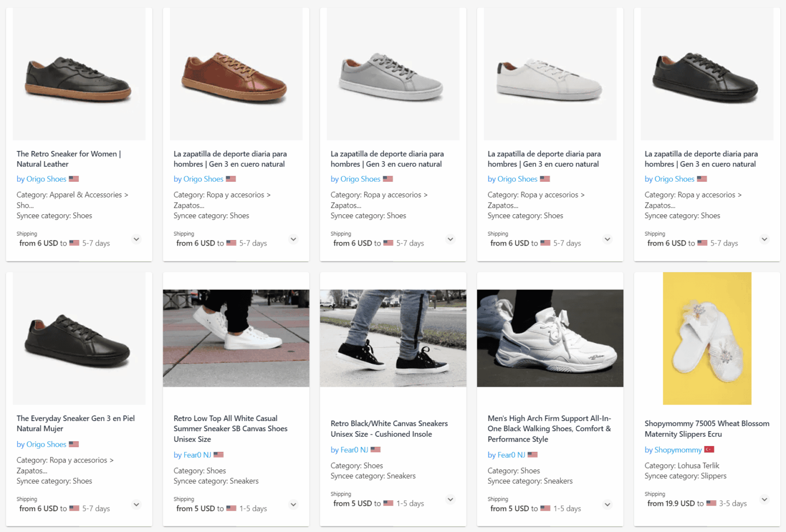Open the Fear0 NJ supplier link on Canvas Sneakers card

pyautogui.click(x=351, y=450)
